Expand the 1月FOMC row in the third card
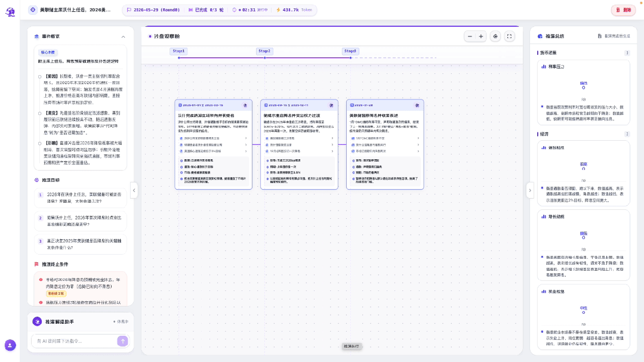This screenshot has height=362, width=644. point(385,138)
